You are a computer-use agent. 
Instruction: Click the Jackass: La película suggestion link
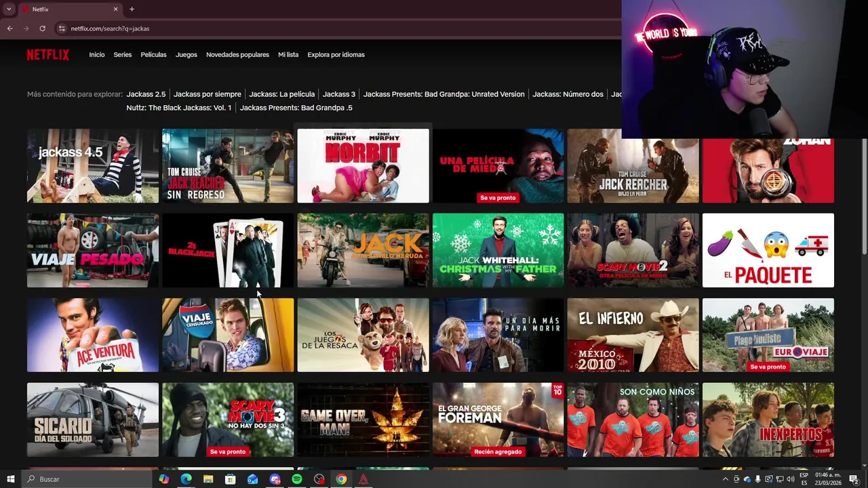(x=281, y=94)
